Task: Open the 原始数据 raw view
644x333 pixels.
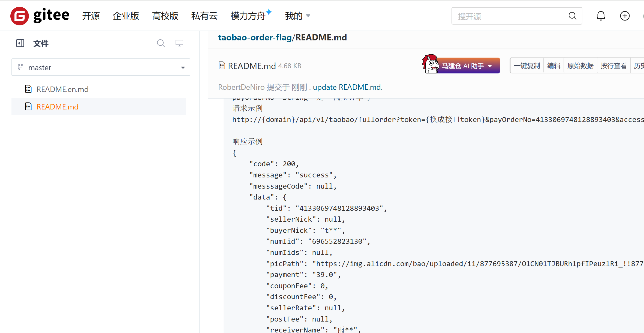Action: click(x=580, y=66)
